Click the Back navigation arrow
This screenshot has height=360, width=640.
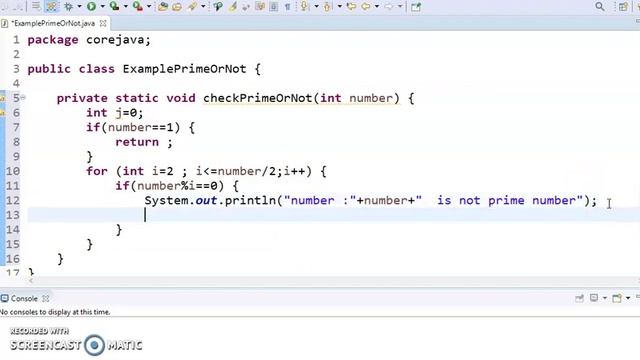tap(366, 6)
